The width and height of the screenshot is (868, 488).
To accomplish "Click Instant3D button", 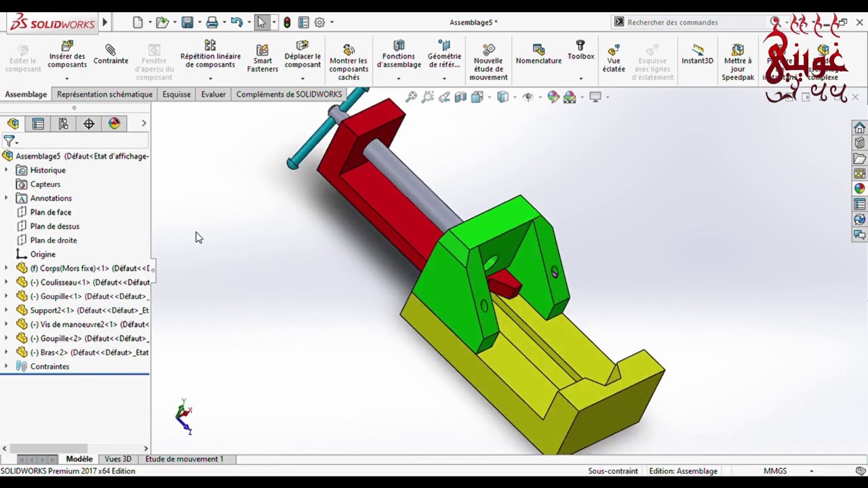I will coord(697,54).
